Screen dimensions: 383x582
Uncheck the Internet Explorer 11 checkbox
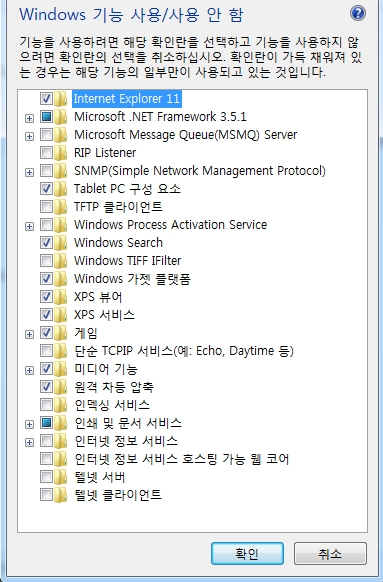(x=46, y=98)
